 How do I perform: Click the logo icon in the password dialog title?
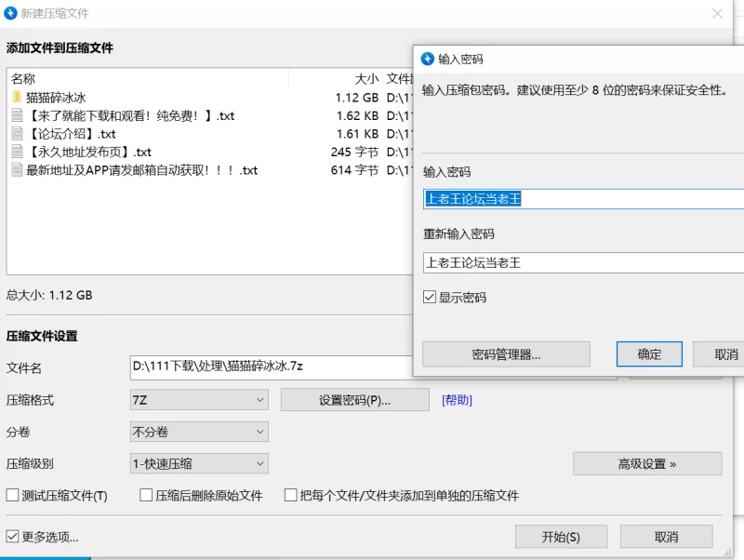(x=428, y=59)
